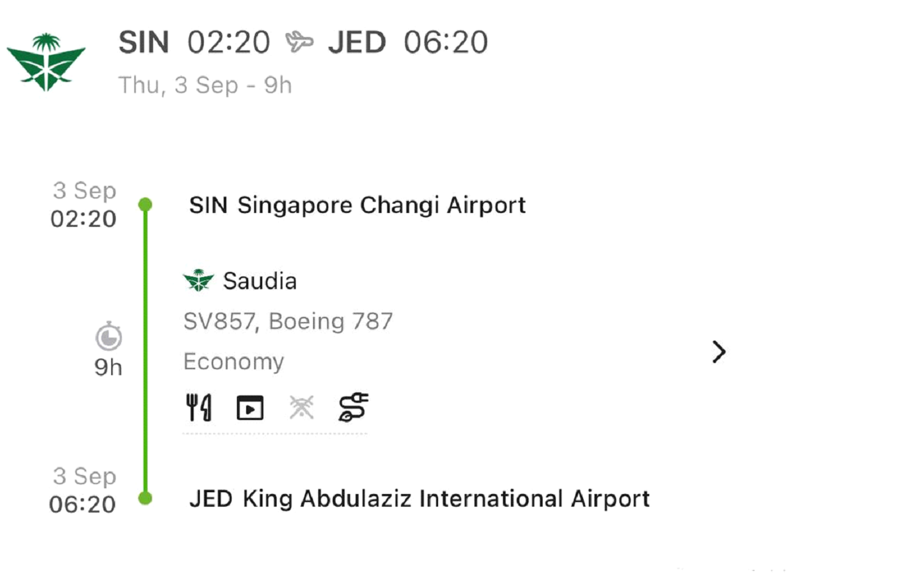Click the in-flight entertainment video icon
The image size is (904, 588).
click(249, 408)
